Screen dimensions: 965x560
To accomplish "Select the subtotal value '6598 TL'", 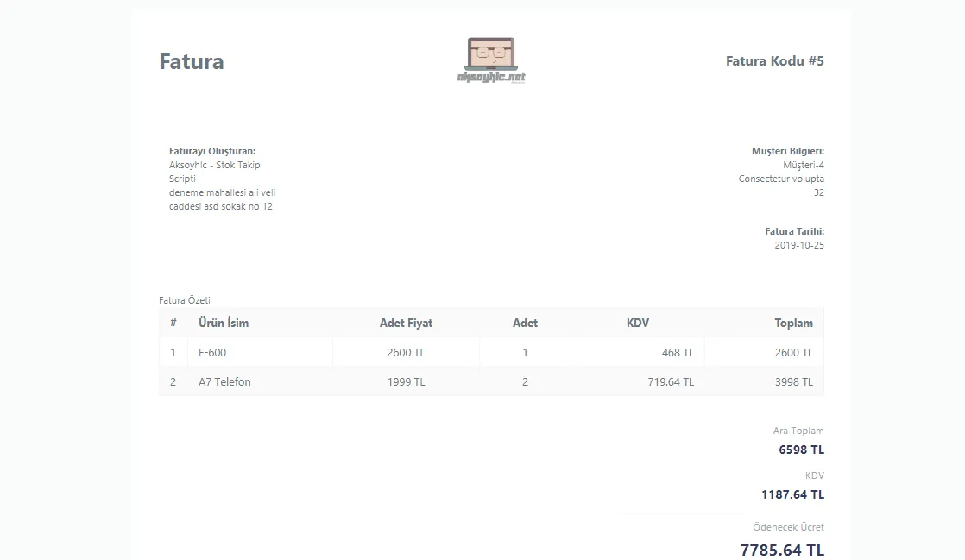I will [801, 450].
